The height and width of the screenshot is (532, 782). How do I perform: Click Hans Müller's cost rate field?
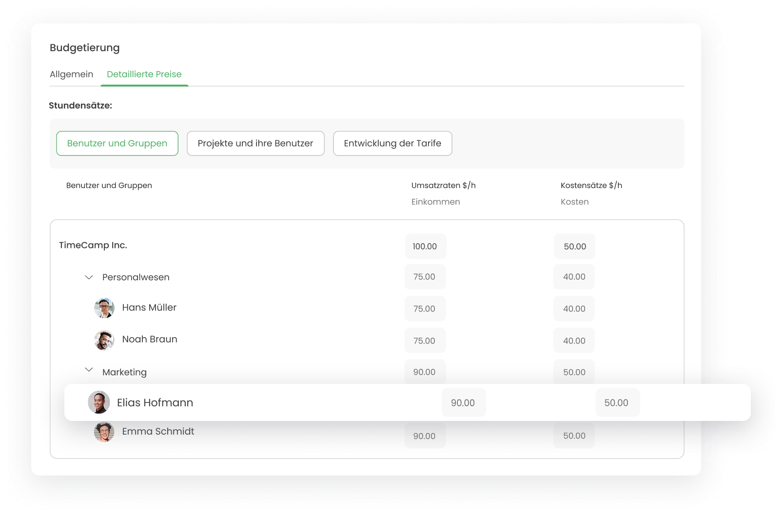click(x=574, y=309)
